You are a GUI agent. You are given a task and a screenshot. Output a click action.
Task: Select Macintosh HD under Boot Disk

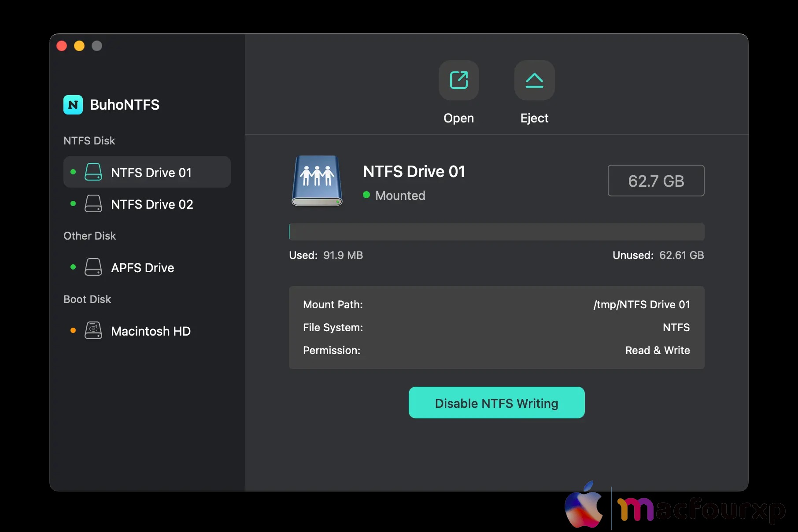(147, 331)
